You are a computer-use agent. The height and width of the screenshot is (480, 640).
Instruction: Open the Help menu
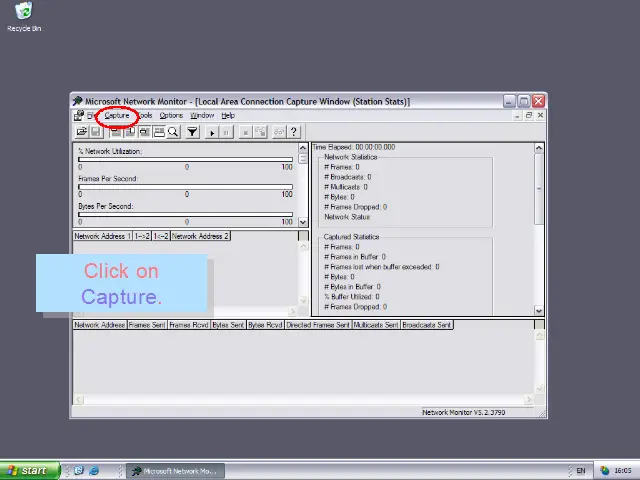(228, 116)
